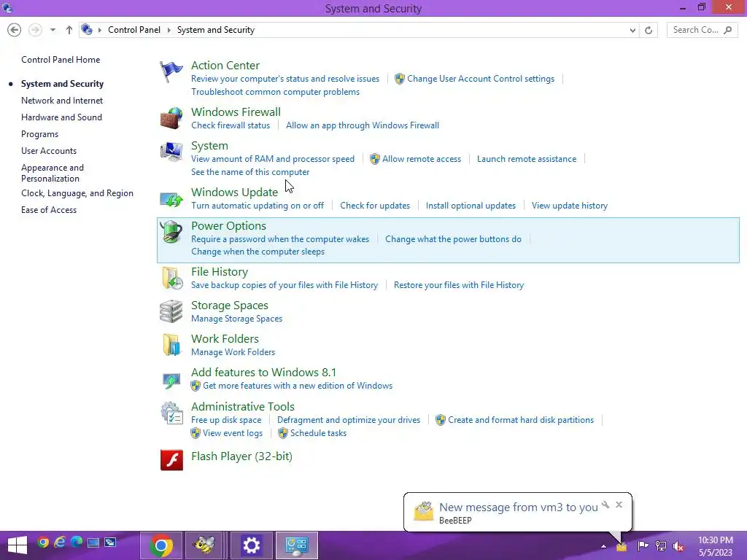The image size is (747, 560).
Task: Click Change what the power buttons do
Action: (x=453, y=239)
